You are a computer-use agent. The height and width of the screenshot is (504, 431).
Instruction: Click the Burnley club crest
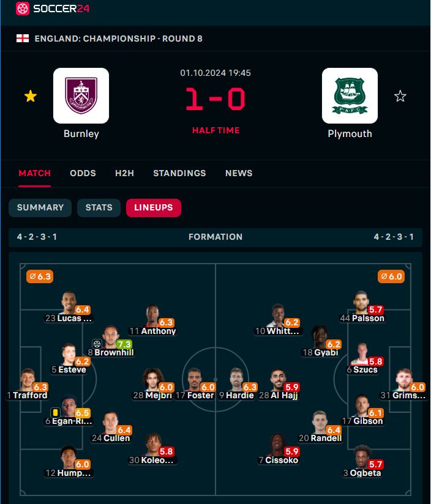(81, 95)
